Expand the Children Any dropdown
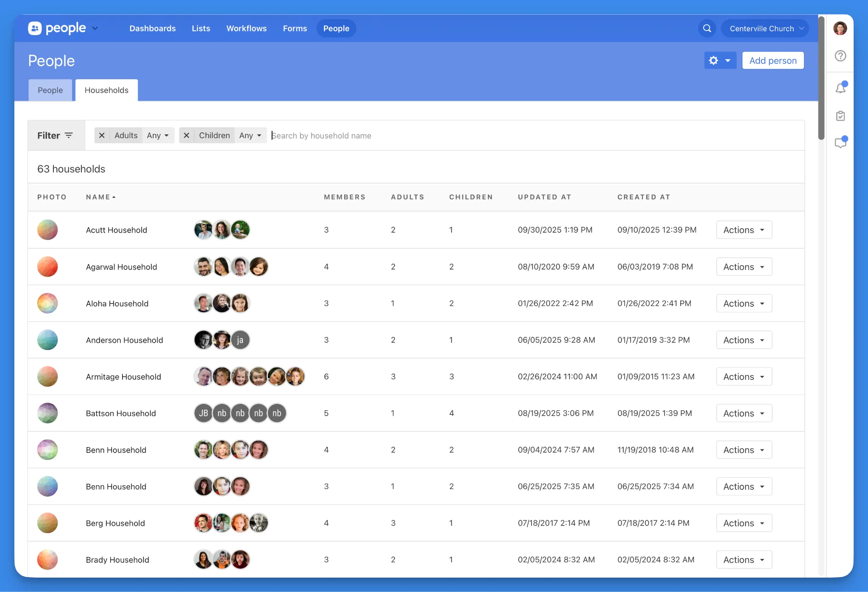The height and width of the screenshot is (592, 868). pos(250,135)
